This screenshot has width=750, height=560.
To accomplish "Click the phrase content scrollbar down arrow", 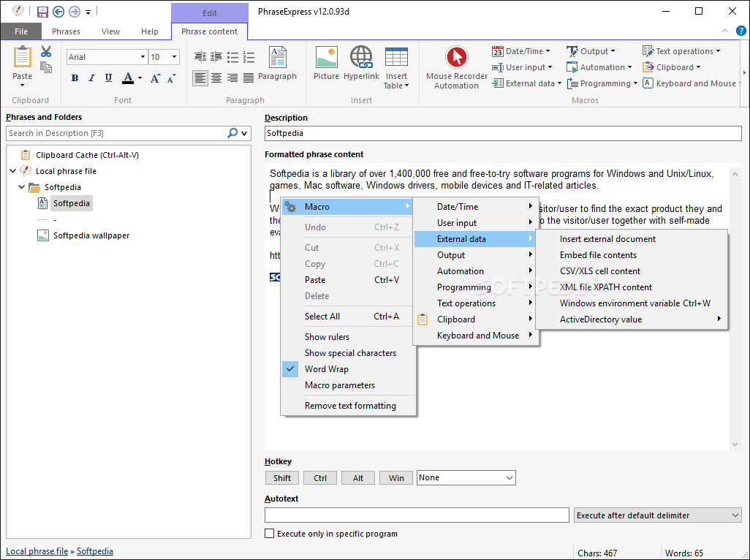I will coord(735,444).
